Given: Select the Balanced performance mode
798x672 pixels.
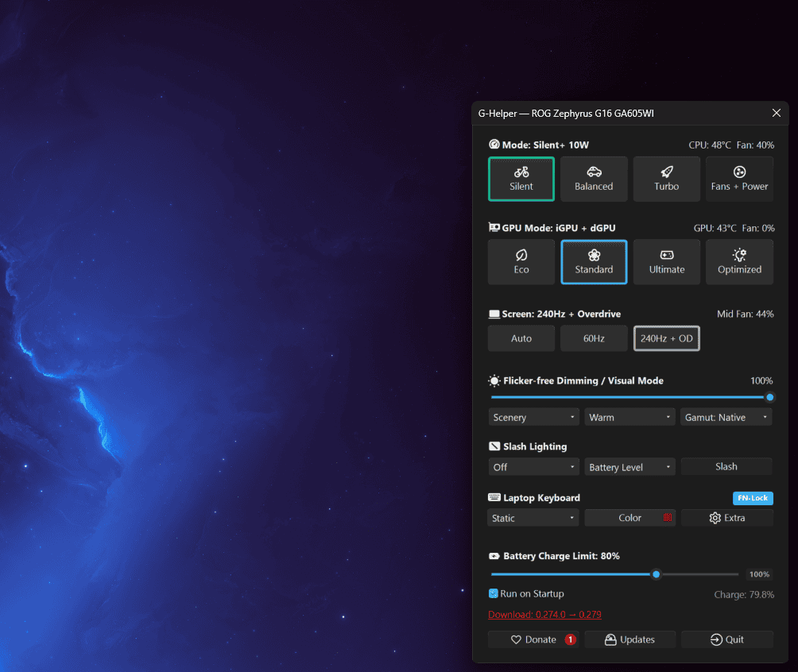Looking at the screenshot, I should click(x=594, y=179).
